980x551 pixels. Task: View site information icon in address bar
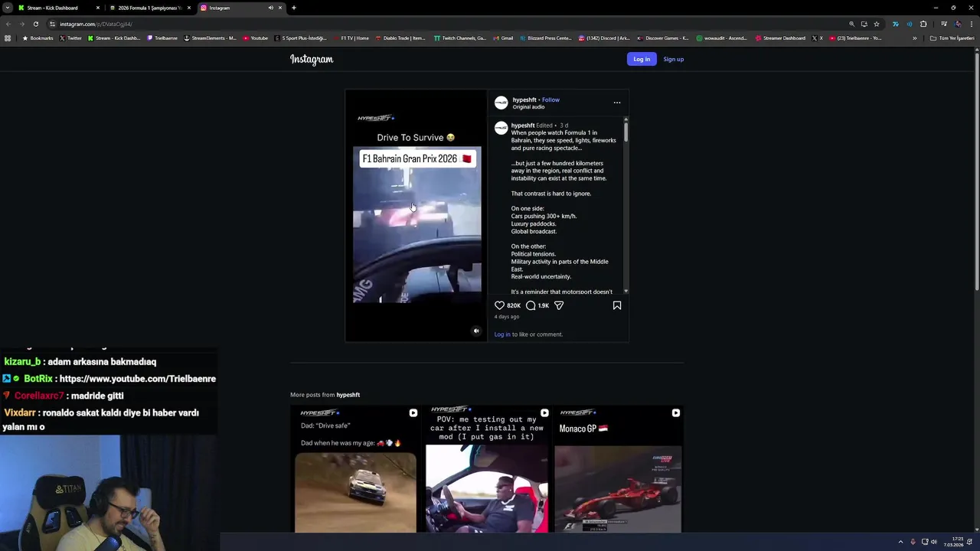[52, 24]
